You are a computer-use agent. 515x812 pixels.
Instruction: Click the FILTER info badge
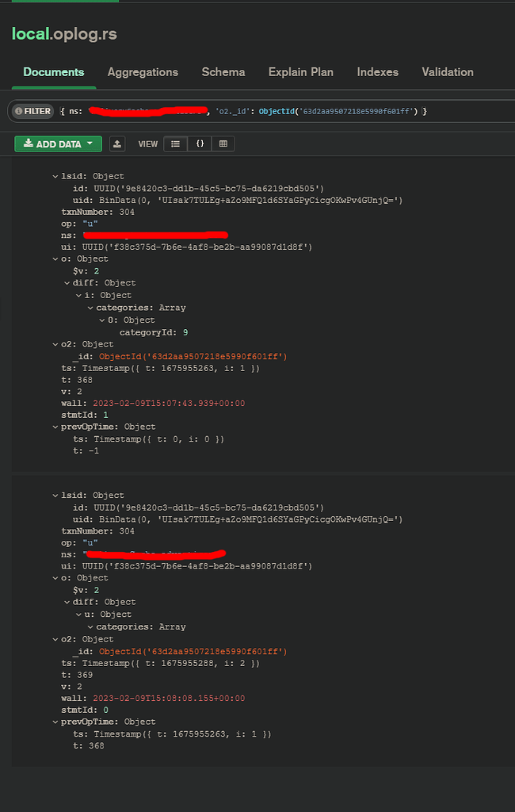(x=32, y=111)
